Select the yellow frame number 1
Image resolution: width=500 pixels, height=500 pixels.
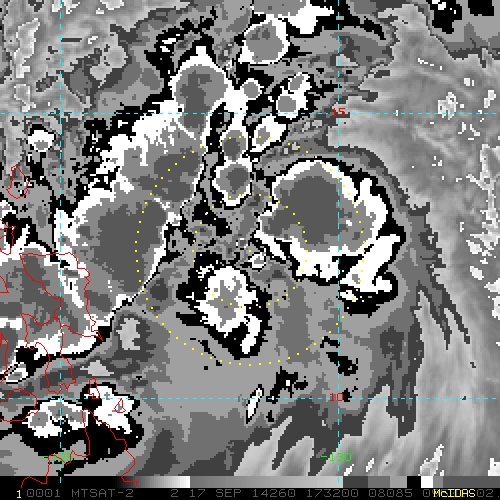click(19, 494)
